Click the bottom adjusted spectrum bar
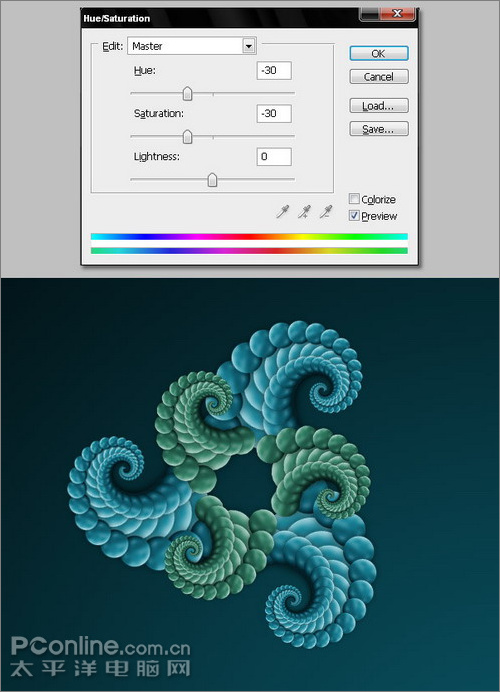500x692 pixels. click(249, 251)
